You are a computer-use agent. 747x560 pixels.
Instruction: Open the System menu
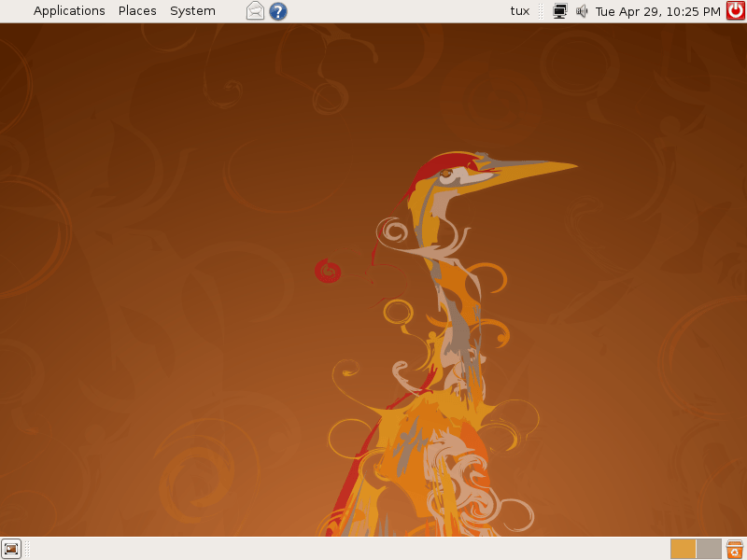(x=192, y=11)
